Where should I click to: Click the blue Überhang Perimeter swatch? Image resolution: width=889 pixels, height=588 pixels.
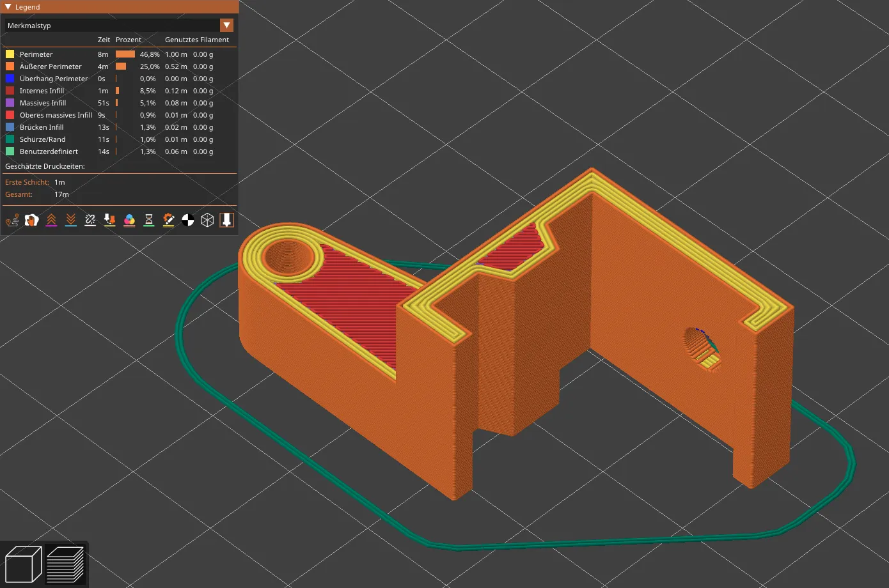10,79
